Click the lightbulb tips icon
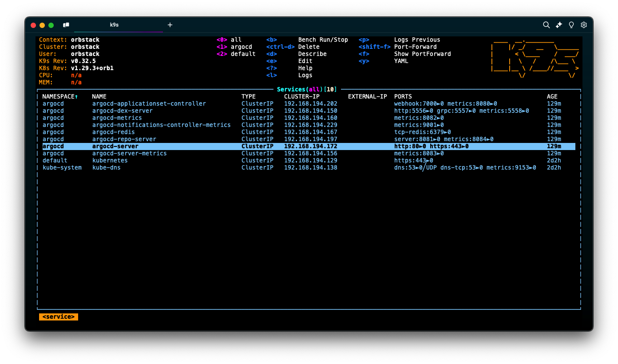 [x=571, y=25]
